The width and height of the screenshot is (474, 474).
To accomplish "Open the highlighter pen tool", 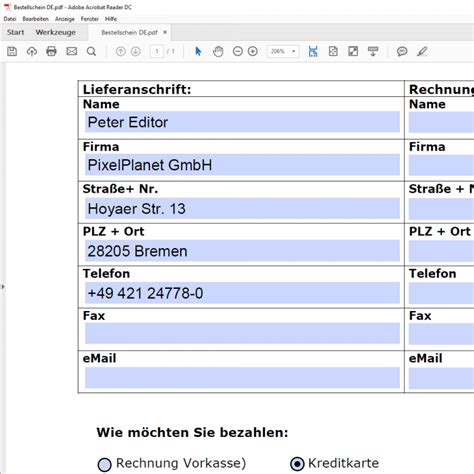I will tap(422, 51).
